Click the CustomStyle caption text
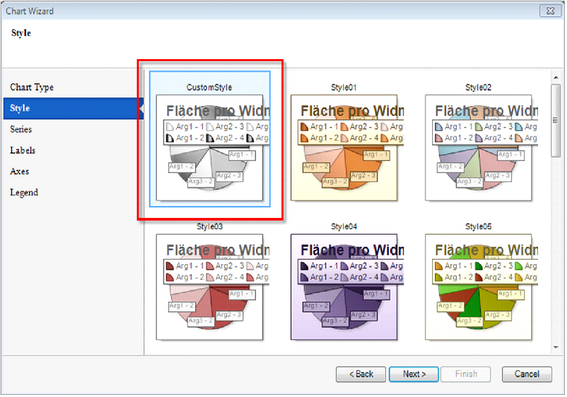This screenshot has height=397, width=567. pos(209,87)
